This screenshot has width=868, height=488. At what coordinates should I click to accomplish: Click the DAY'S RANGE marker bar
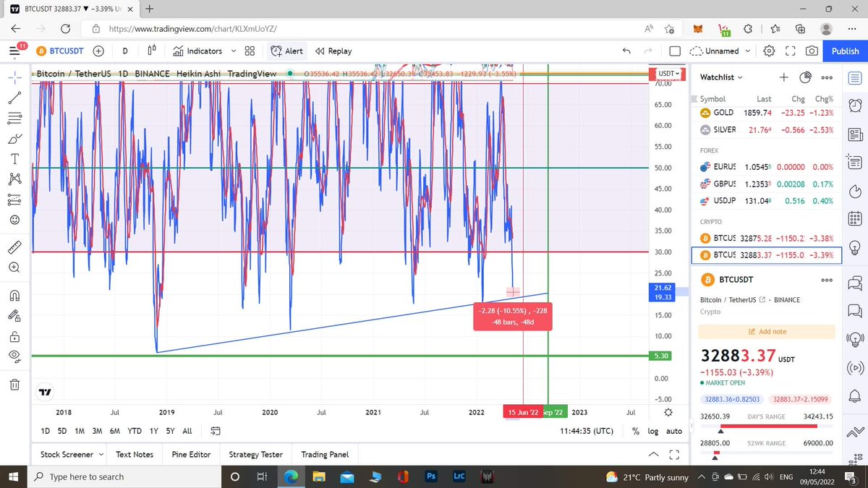(766, 427)
